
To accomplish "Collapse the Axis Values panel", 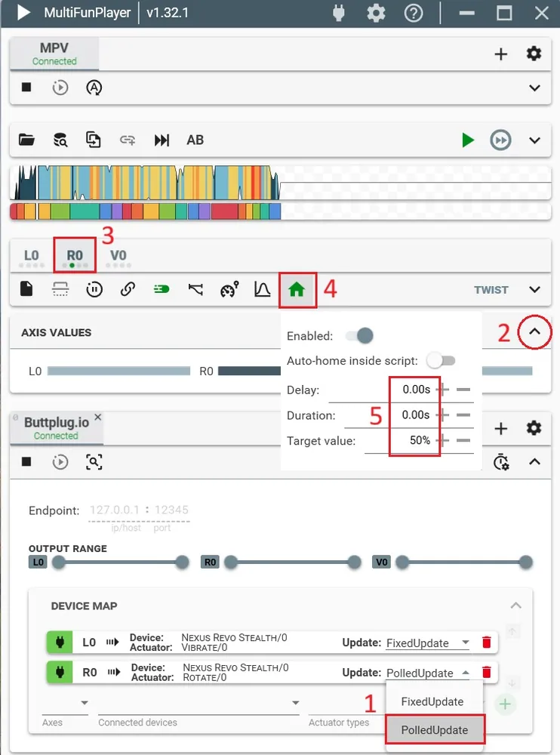I will (x=534, y=331).
